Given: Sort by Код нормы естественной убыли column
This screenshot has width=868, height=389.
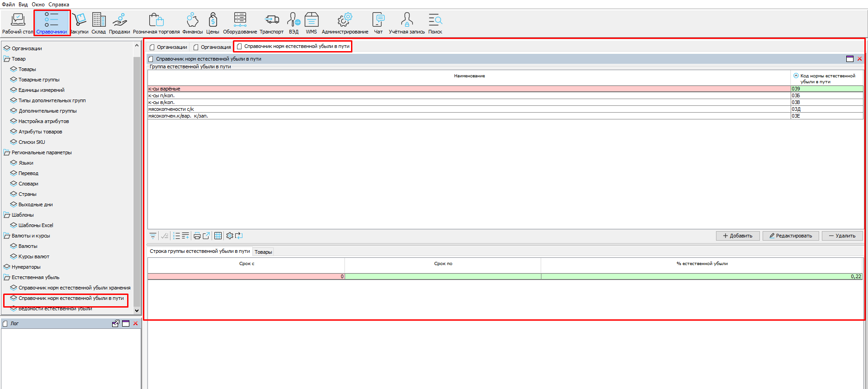Looking at the screenshot, I should tap(827, 78).
